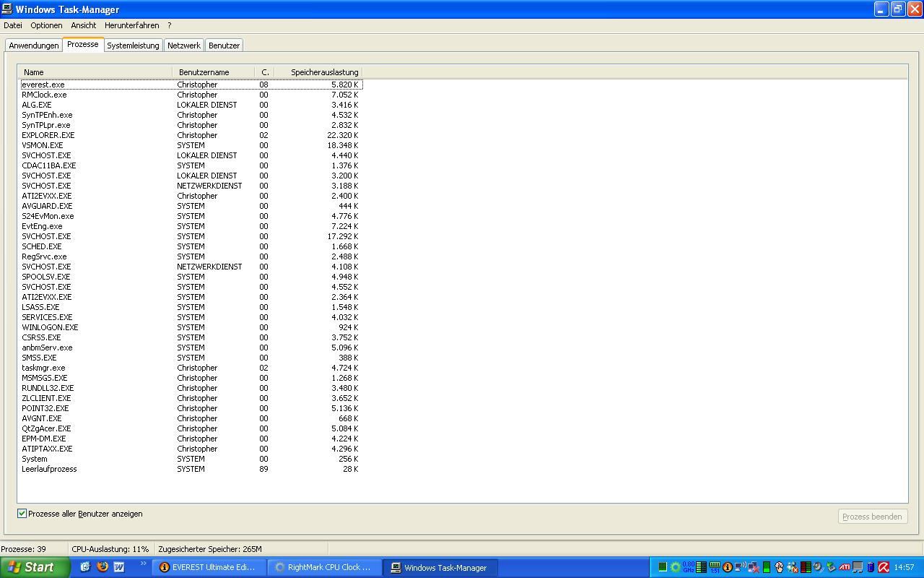Select the CDAC11BA.EXE process row
The image size is (924, 578).
[x=191, y=165]
